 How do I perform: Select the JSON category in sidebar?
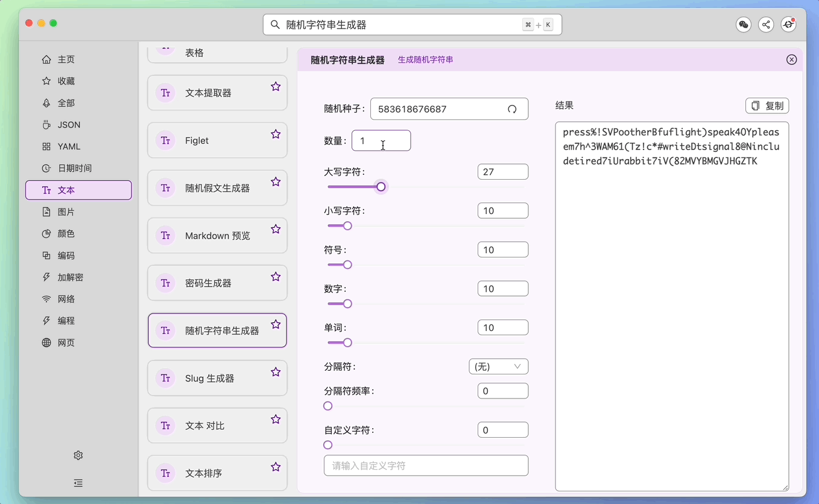[69, 125]
